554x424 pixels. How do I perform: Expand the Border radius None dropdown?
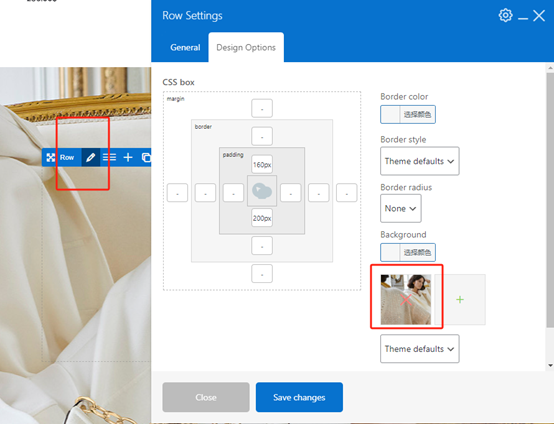coord(401,208)
